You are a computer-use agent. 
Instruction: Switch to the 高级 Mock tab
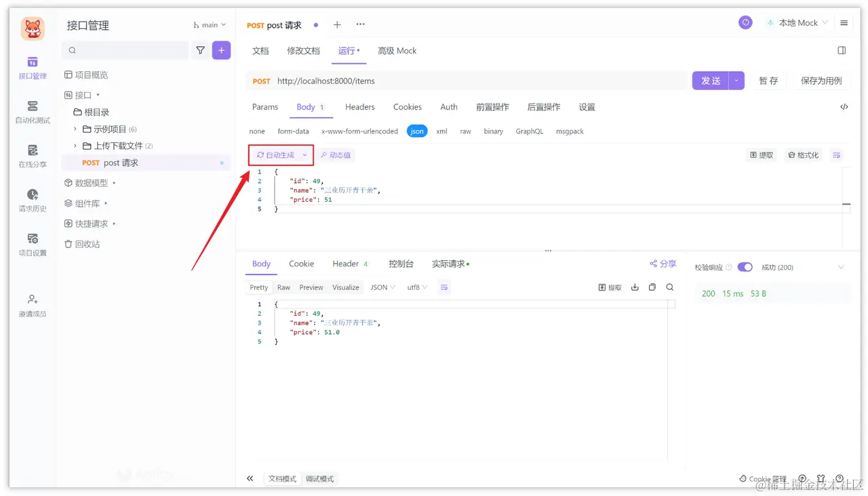point(397,51)
